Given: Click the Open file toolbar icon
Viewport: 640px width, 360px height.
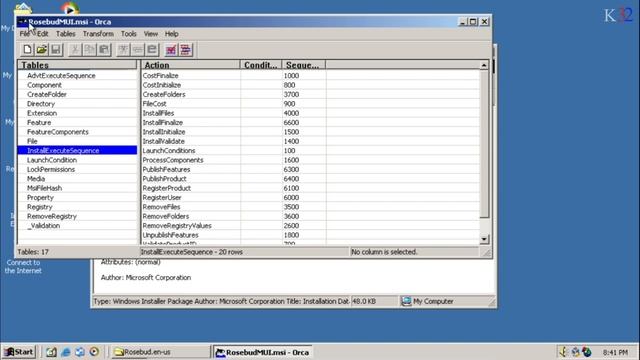Looking at the screenshot, I should click(x=42, y=50).
